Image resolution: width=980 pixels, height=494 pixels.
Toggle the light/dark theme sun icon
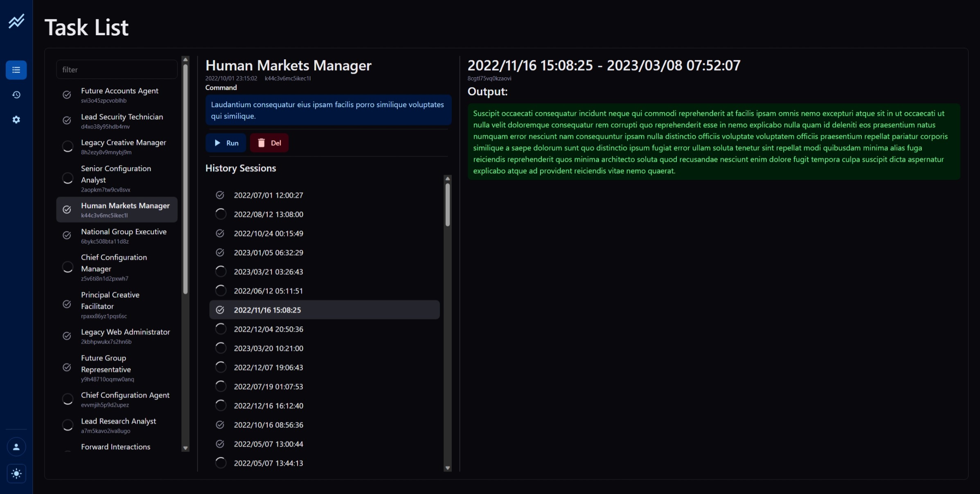pyautogui.click(x=16, y=474)
